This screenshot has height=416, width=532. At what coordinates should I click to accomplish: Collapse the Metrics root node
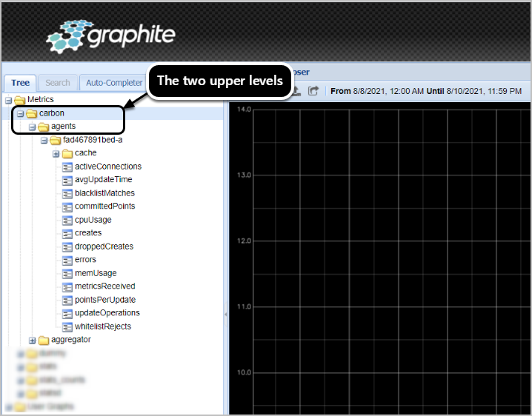coord(8,100)
